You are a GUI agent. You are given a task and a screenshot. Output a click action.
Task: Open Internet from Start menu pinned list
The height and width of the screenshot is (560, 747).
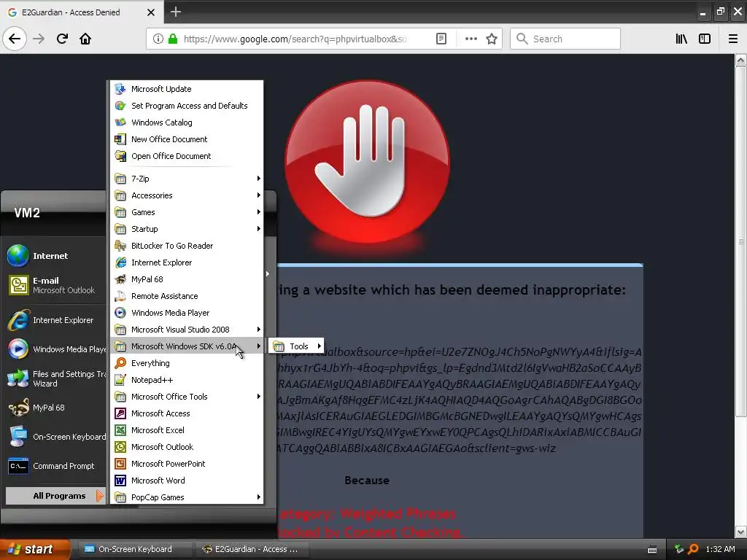pyautogui.click(x=55, y=256)
